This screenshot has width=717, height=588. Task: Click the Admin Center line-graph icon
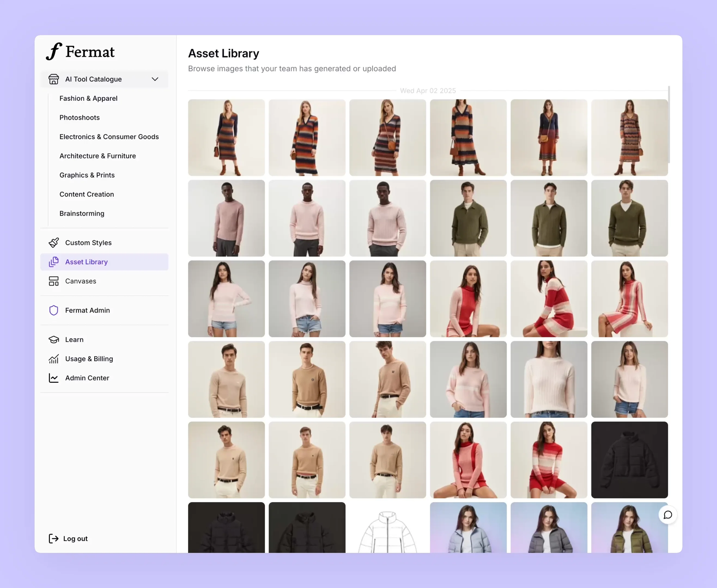[x=54, y=378]
